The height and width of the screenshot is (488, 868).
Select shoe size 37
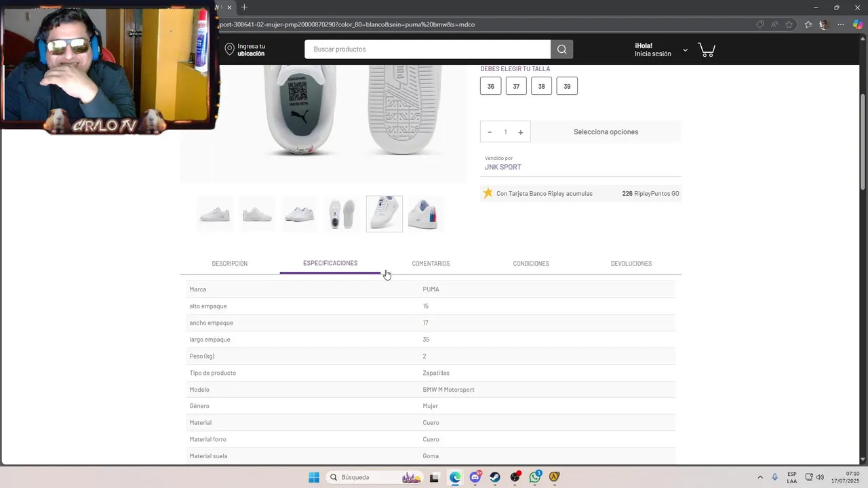point(516,86)
